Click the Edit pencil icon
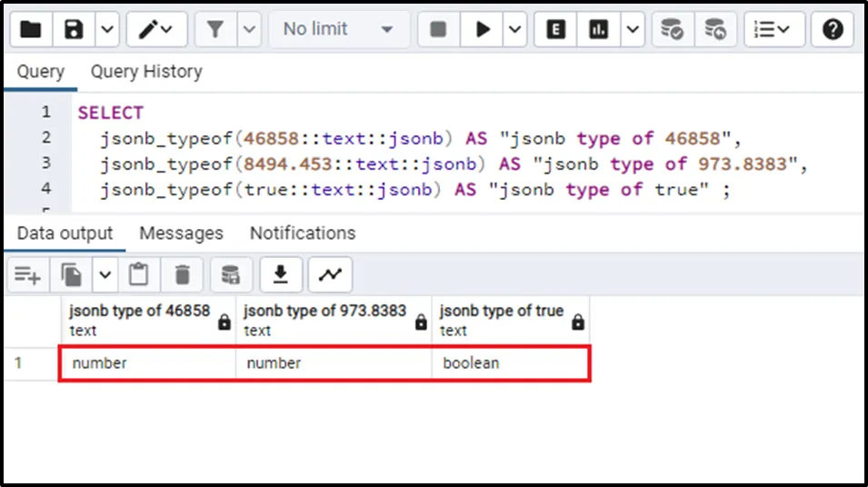The width and height of the screenshot is (868, 487). pyautogui.click(x=147, y=29)
